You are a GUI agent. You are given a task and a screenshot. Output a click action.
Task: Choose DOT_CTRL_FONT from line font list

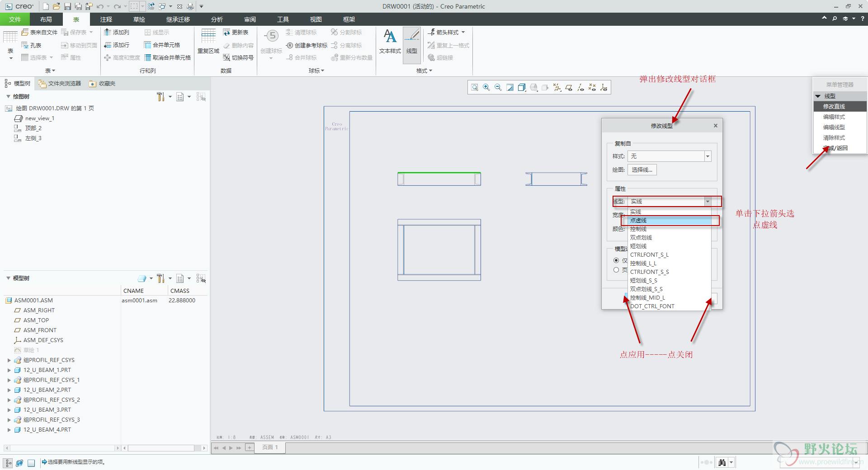(x=670, y=306)
